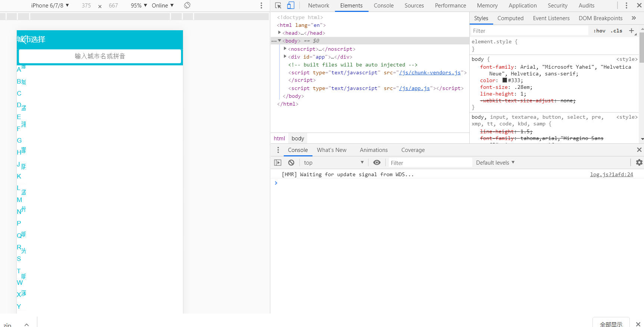
Task: Jump to letter G in alphabet index
Action: 19,140
